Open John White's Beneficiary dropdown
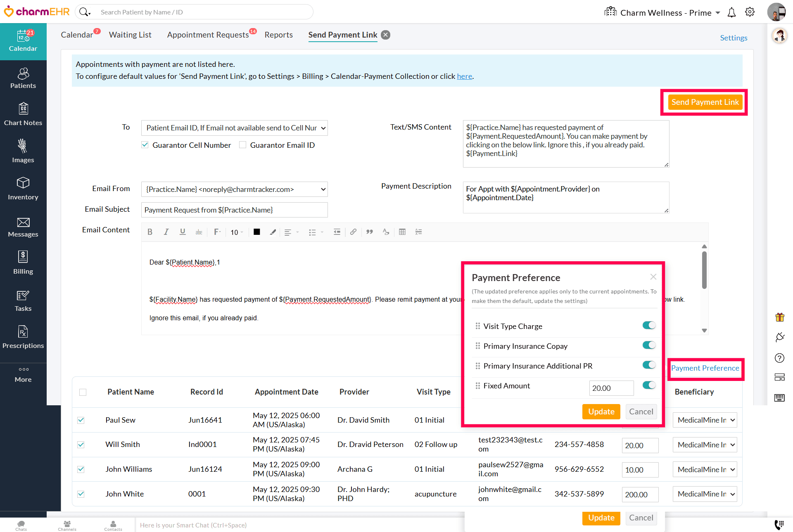 [705, 494]
